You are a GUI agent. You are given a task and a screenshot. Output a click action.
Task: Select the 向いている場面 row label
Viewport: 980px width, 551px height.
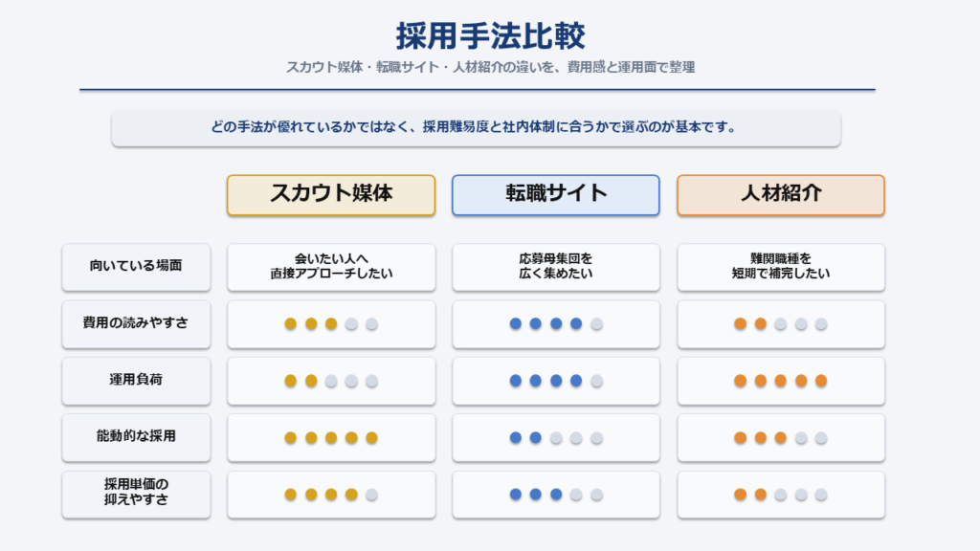(x=136, y=267)
